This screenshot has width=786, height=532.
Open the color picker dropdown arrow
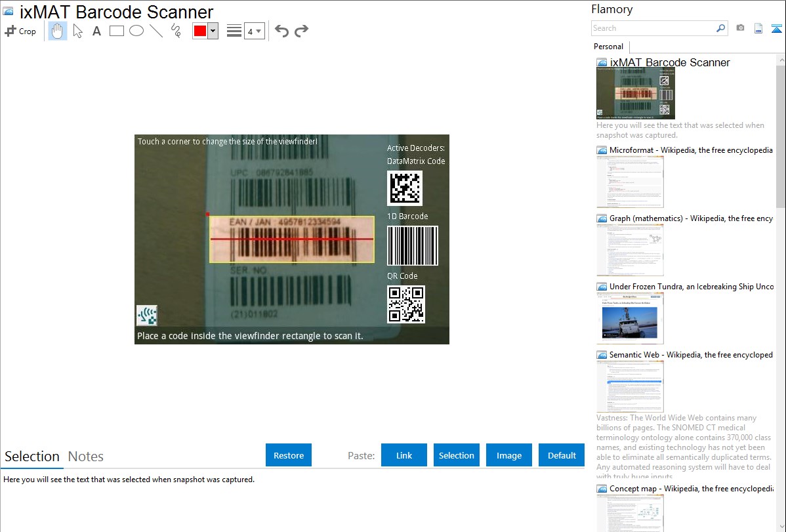213,31
